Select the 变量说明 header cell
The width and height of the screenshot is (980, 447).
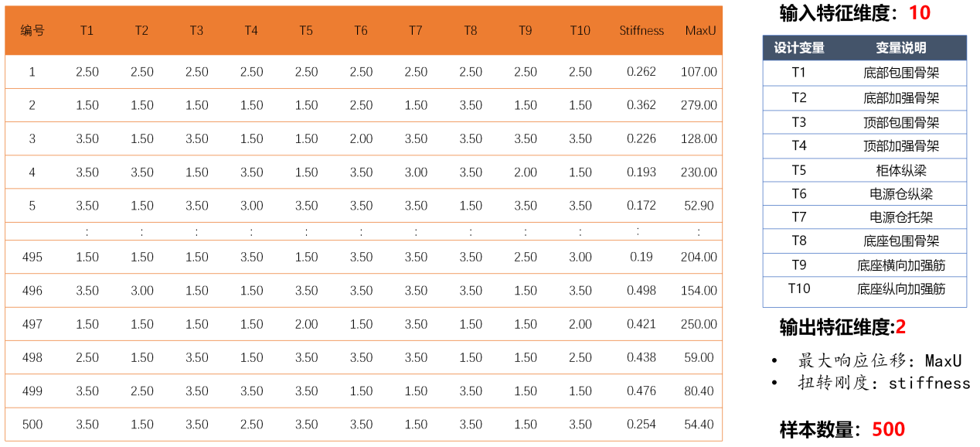901,48
